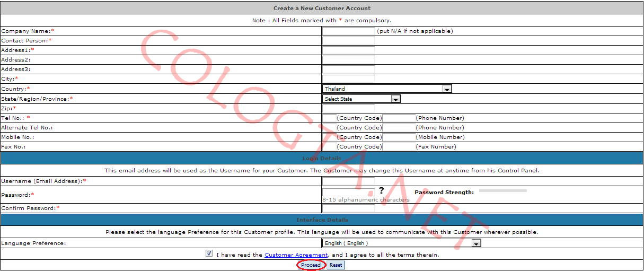Click the Password Strength meter bar

pyautogui.click(x=502, y=190)
